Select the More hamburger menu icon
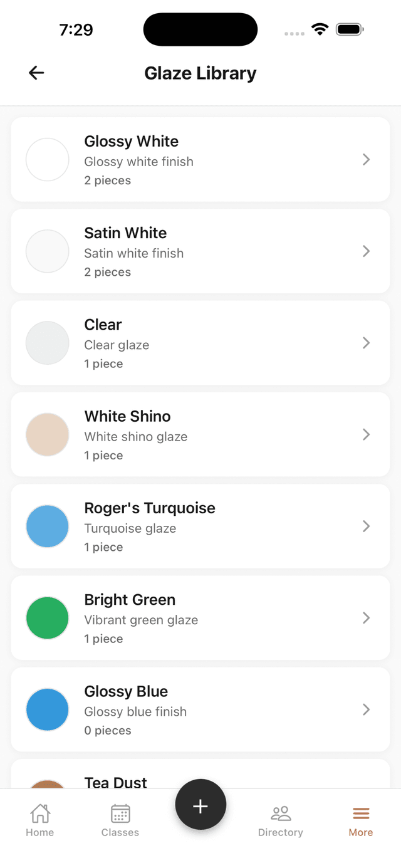This screenshot has height=868, width=401. point(361,813)
